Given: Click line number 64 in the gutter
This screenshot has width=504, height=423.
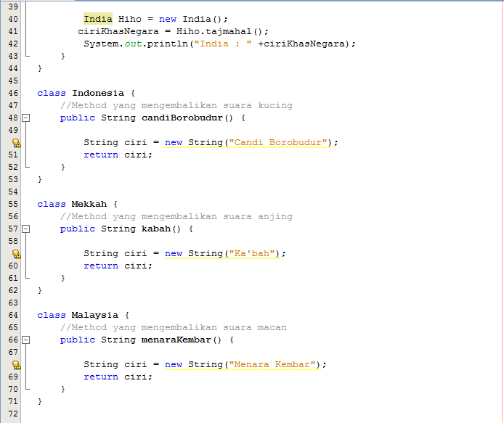Looking at the screenshot, I should coord(13,315).
